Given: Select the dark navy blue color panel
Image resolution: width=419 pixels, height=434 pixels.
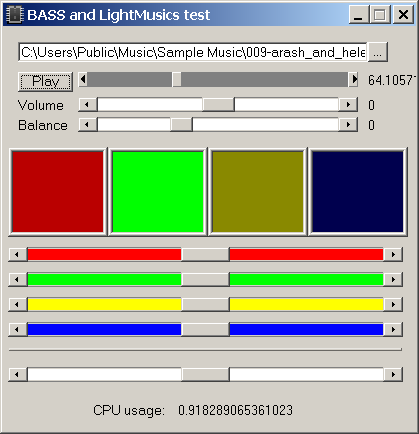Looking at the screenshot, I should point(358,192).
